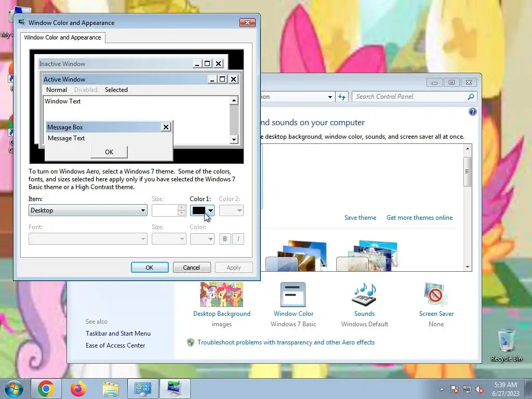Image resolution: width=532 pixels, height=399 pixels.
Task: Click the Message Box close X in preview
Action: click(166, 127)
